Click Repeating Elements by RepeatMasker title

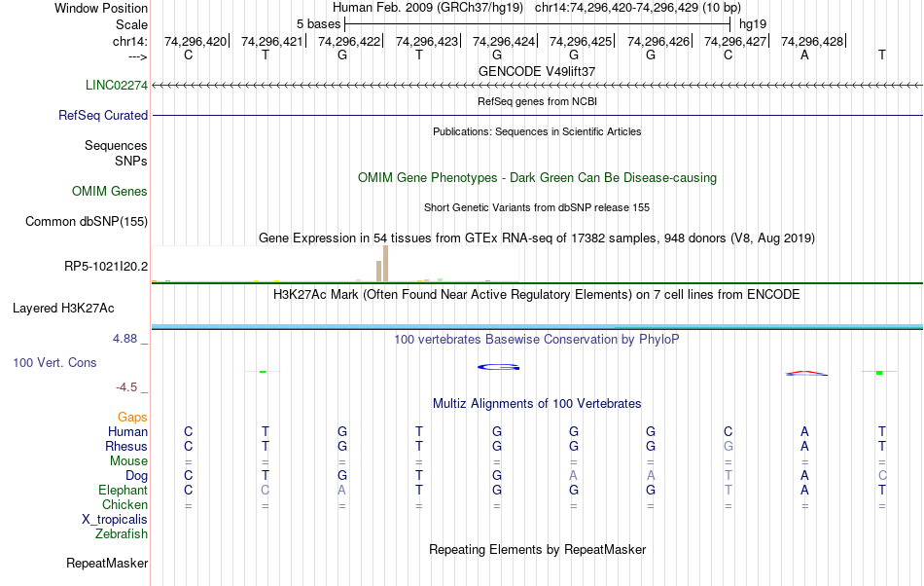537,549
